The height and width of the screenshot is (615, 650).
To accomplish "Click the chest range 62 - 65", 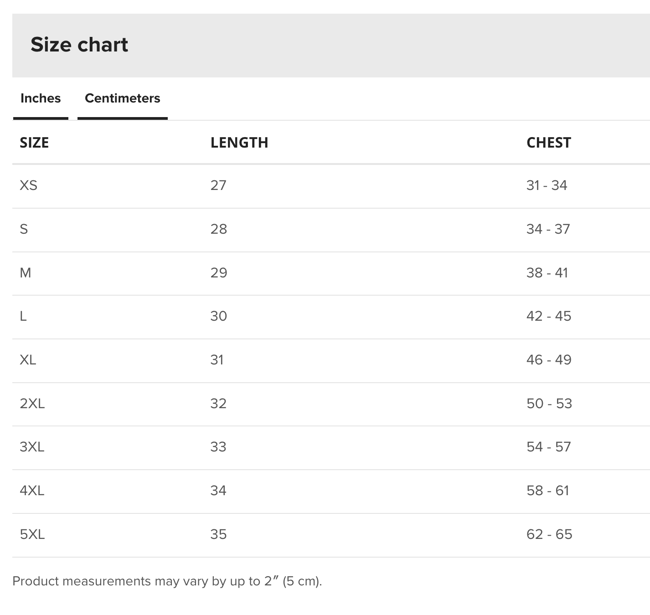I will [549, 534].
